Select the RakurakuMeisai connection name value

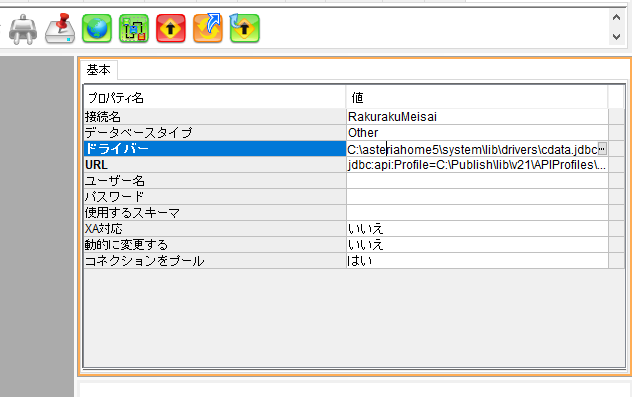point(477,116)
